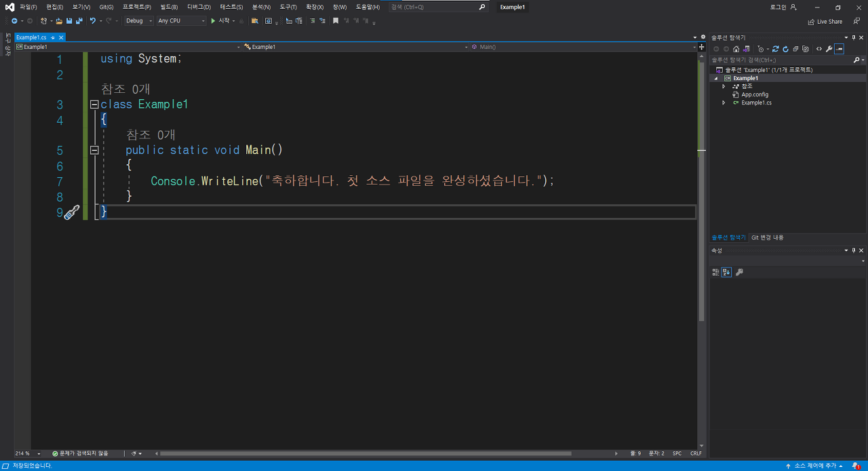Click the Show All Files icon
This screenshot has height=471, width=868.
click(x=806, y=49)
